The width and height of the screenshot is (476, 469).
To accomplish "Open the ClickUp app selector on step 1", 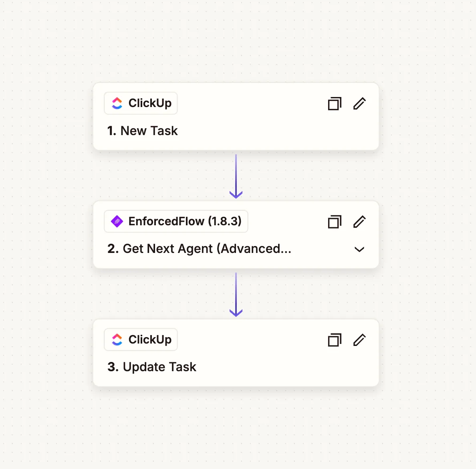I will (141, 103).
